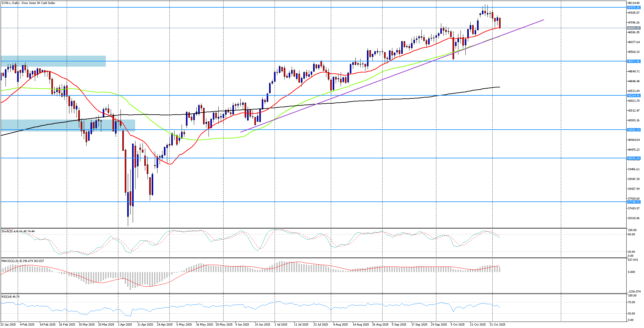Image resolution: width=644 pixels, height=328 pixels.
Task: Select the 45071.46 horizontal line label
Action: (633, 61)
